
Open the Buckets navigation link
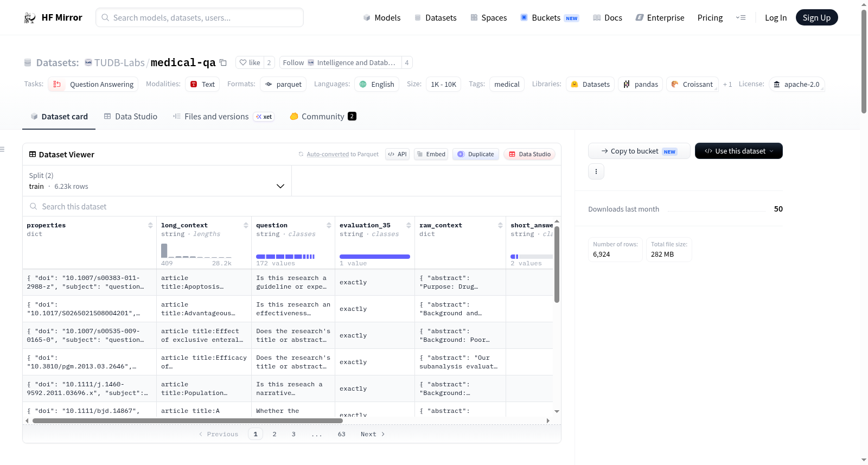pyautogui.click(x=550, y=17)
